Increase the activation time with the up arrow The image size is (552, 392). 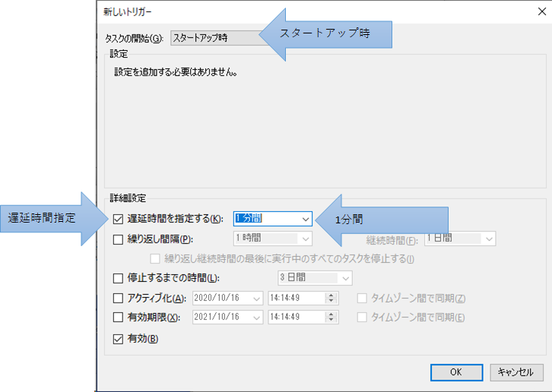[331, 296]
